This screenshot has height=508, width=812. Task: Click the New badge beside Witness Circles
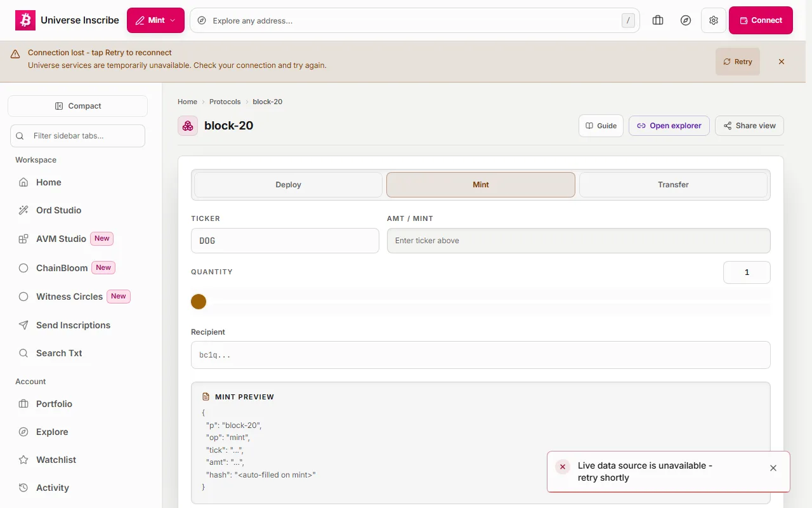119,297
